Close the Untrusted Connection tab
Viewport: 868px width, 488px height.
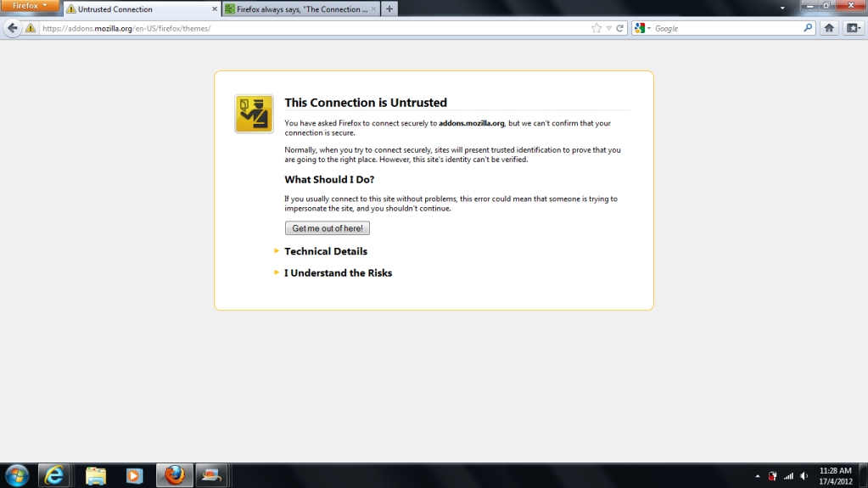[214, 8]
